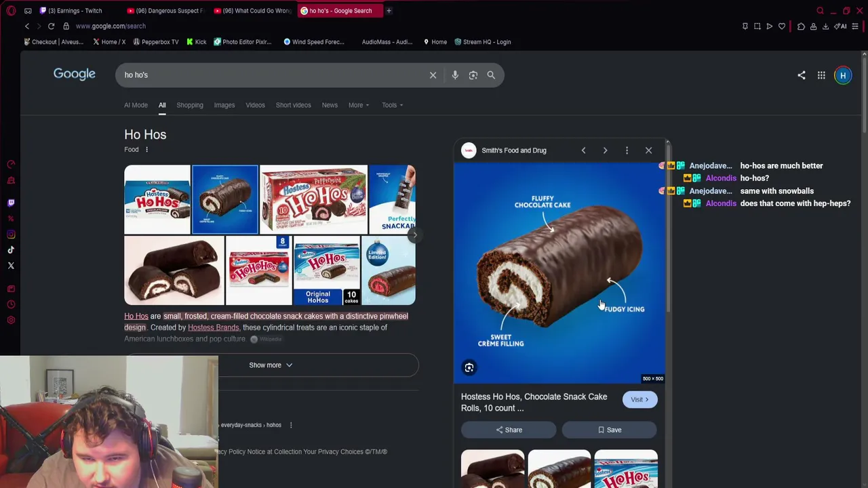This screenshot has width=868, height=488.
Task: Start a voice search with the microphone
Action: (455, 75)
